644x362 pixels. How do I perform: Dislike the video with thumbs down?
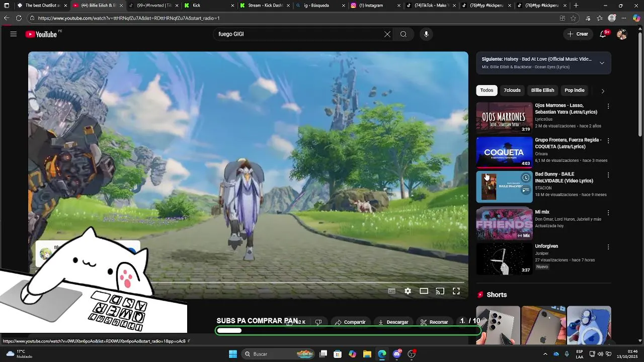tap(318, 322)
